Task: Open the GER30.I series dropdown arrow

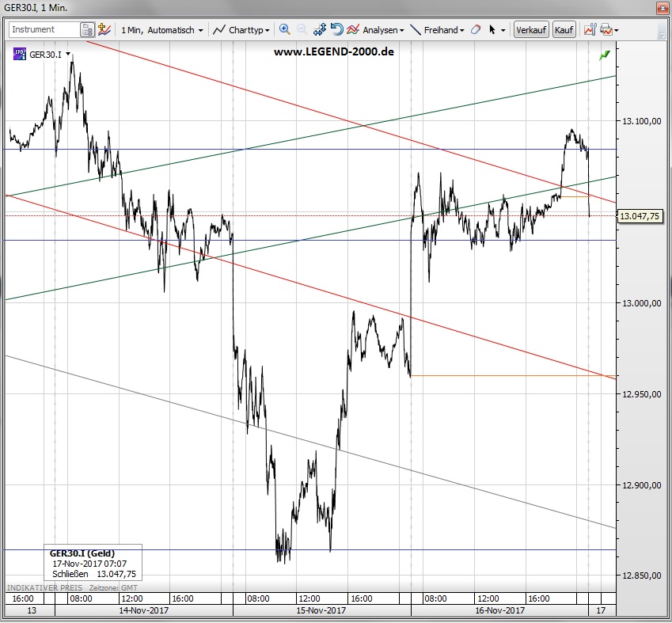Action: click(69, 55)
